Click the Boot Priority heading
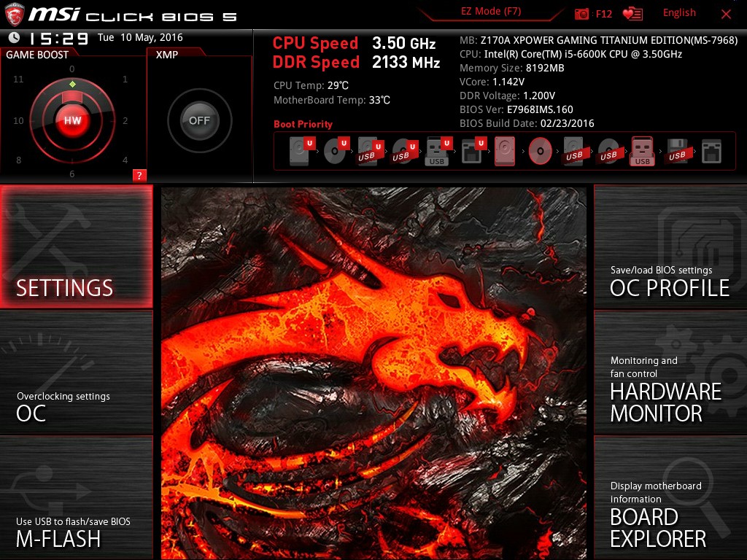This screenshot has height=560, width=747. [303, 124]
